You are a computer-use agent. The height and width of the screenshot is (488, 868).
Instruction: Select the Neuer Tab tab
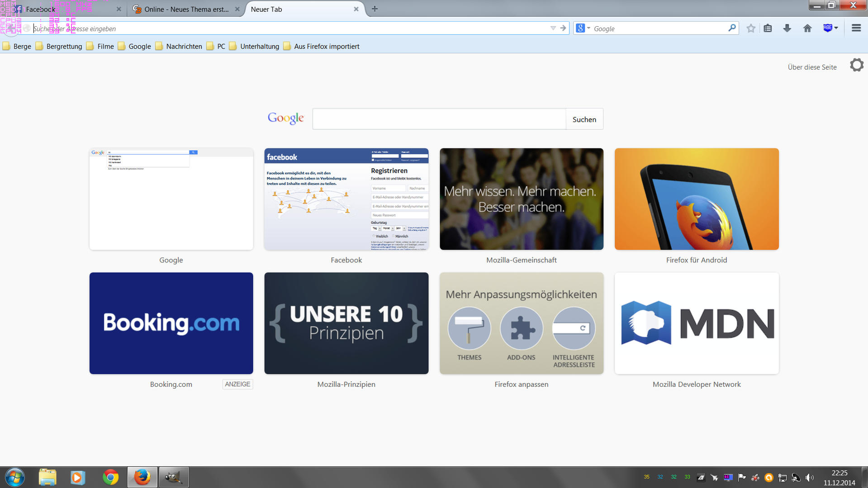[305, 9]
